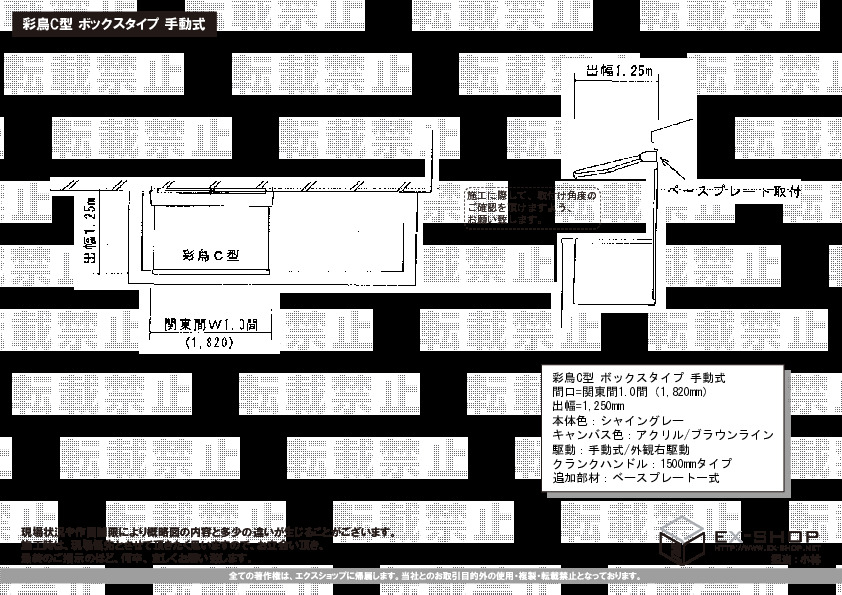Click the EX-SHOP wordmark text
The height and width of the screenshot is (595, 842).
767,536
